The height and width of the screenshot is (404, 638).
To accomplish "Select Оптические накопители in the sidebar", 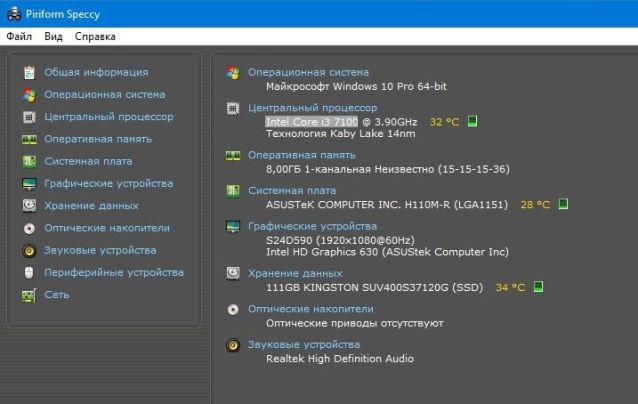I will point(107,228).
